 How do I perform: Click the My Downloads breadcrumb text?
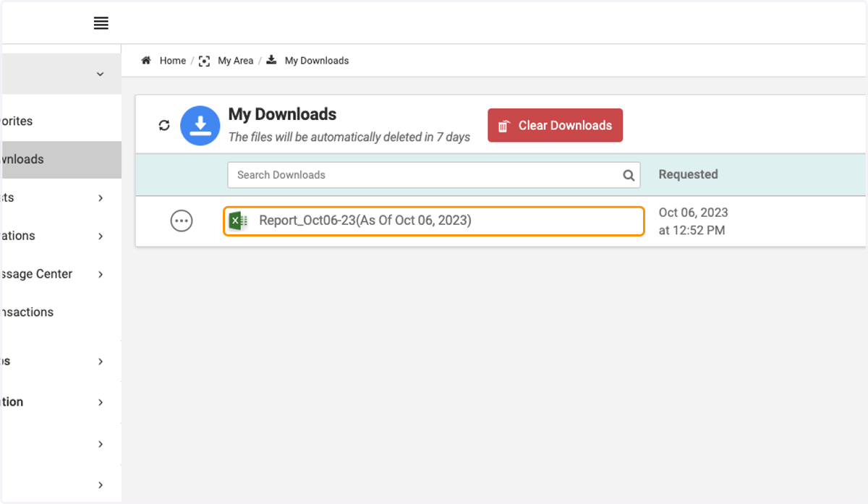click(317, 61)
